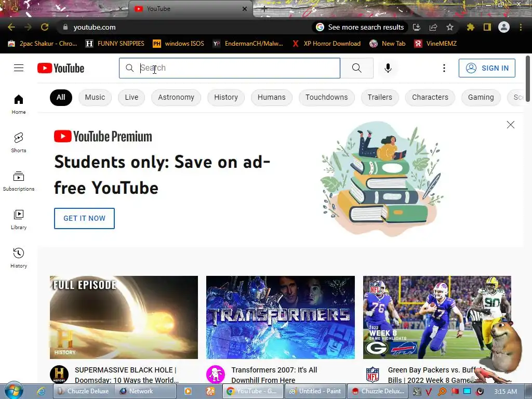Go to Home in the sidebar
The height and width of the screenshot is (399, 532).
coord(19,104)
